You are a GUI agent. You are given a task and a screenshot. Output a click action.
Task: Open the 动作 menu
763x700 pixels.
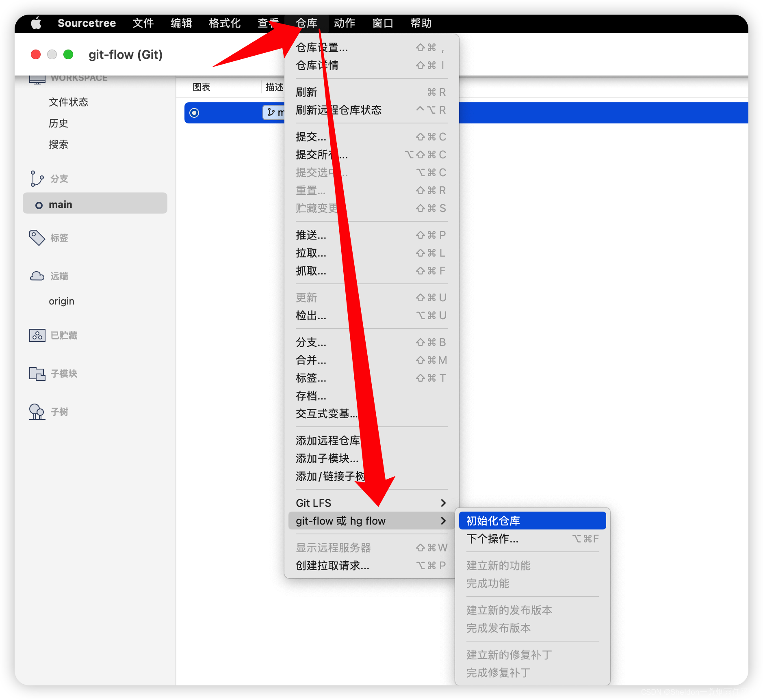tap(345, 23)
